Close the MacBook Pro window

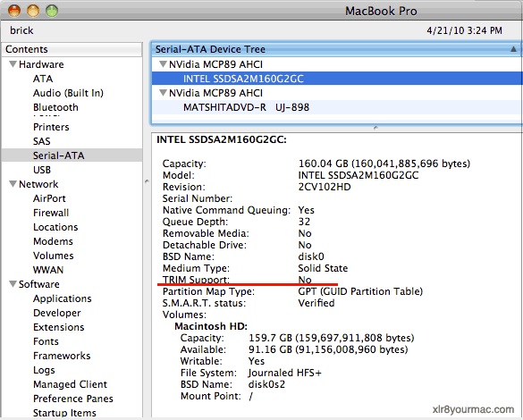(14, 11)
